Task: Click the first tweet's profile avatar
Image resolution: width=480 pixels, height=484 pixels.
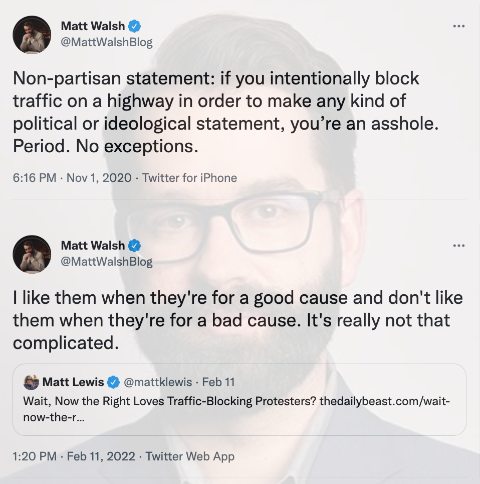Action: coord(32,34)
